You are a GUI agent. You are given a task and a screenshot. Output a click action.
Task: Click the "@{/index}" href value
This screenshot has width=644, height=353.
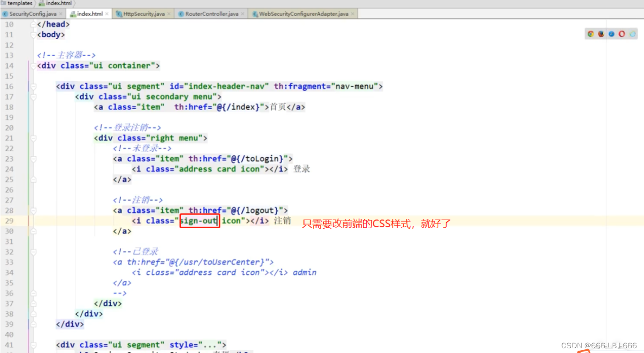(x=238, y=107)
